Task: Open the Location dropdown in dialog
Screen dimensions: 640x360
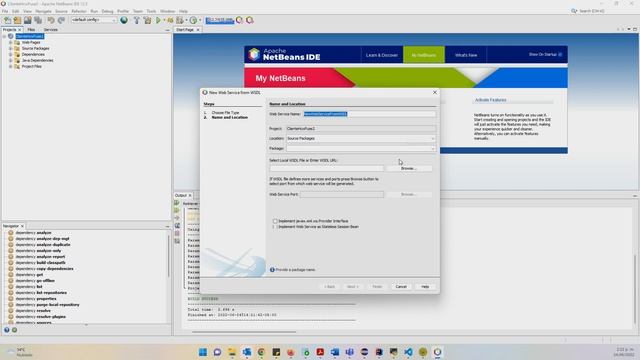Action: 433,138
